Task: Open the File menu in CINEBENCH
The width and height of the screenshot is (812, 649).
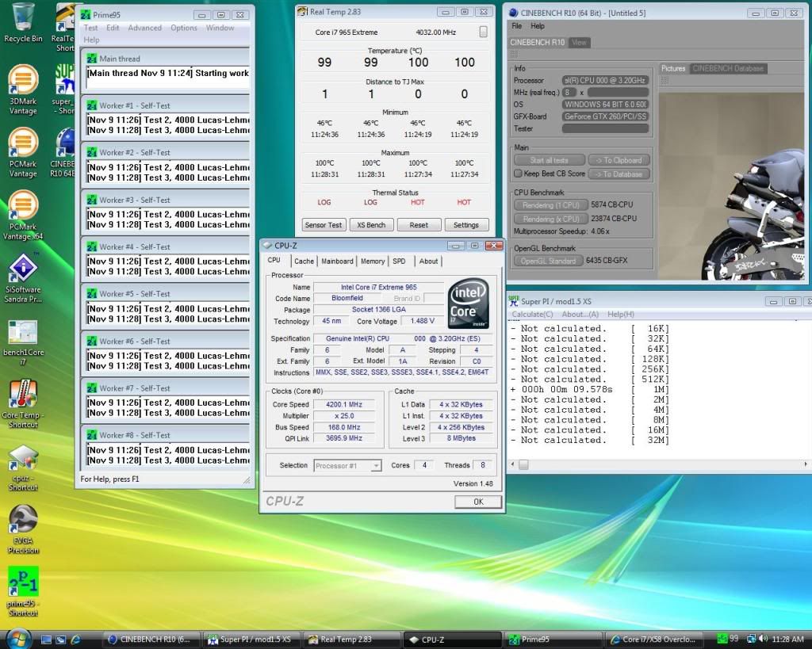Action: 517,26
